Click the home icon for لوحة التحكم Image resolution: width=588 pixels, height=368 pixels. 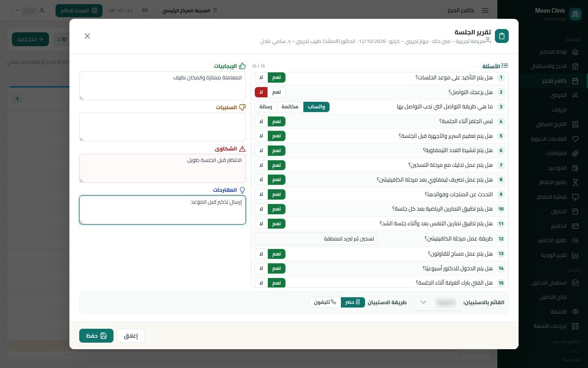(x=575, y=52)
